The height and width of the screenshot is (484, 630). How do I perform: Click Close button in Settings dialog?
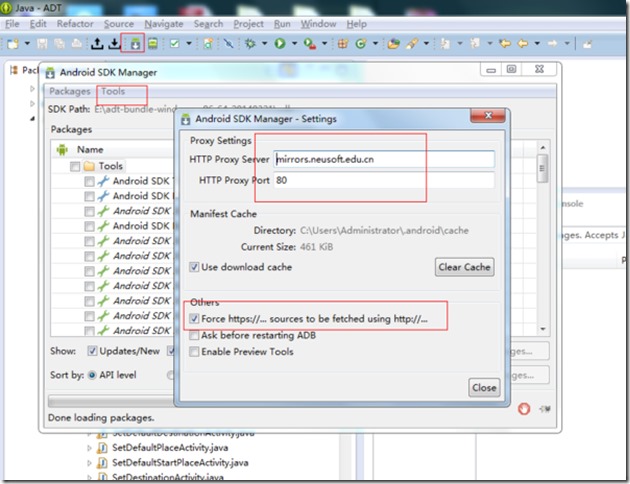coord(484,388)
